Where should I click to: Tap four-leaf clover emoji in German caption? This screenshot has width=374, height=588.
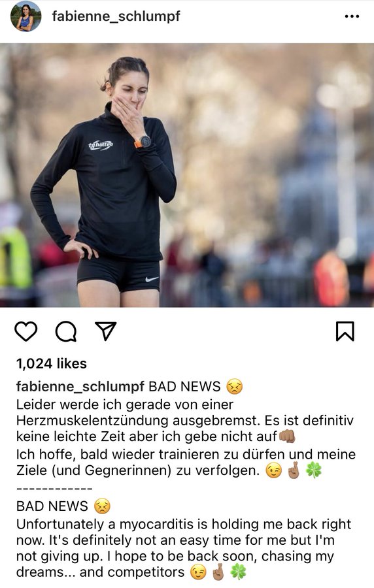click(314, 470)
